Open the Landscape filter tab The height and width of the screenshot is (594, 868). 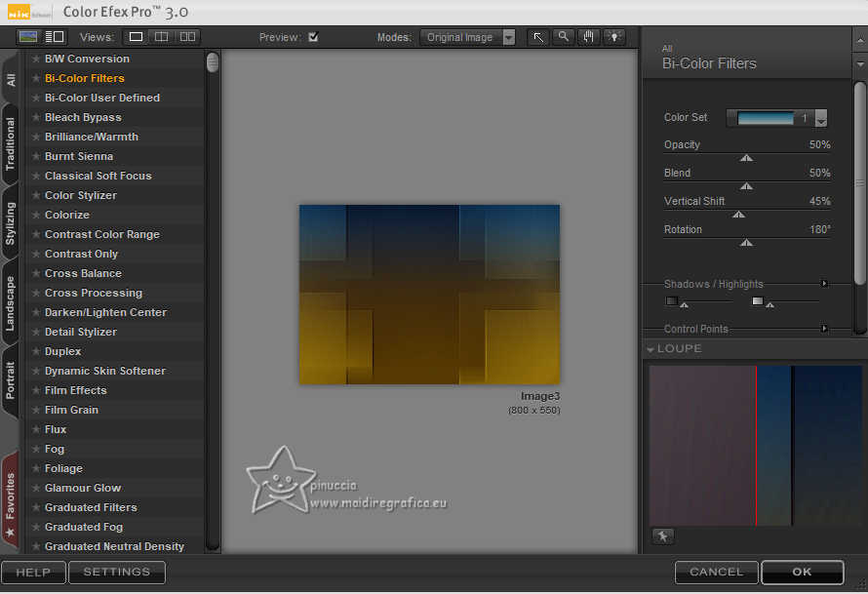11,302
